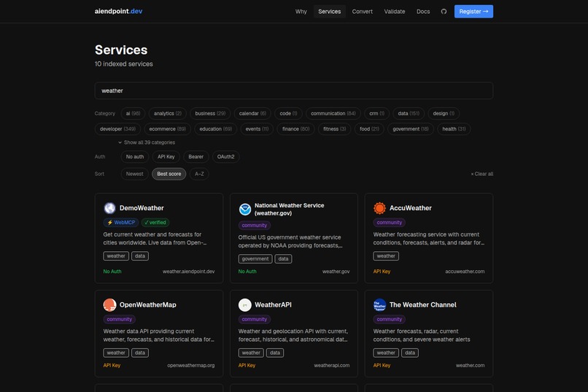Open the DemoWeather service title

(142, 208)
